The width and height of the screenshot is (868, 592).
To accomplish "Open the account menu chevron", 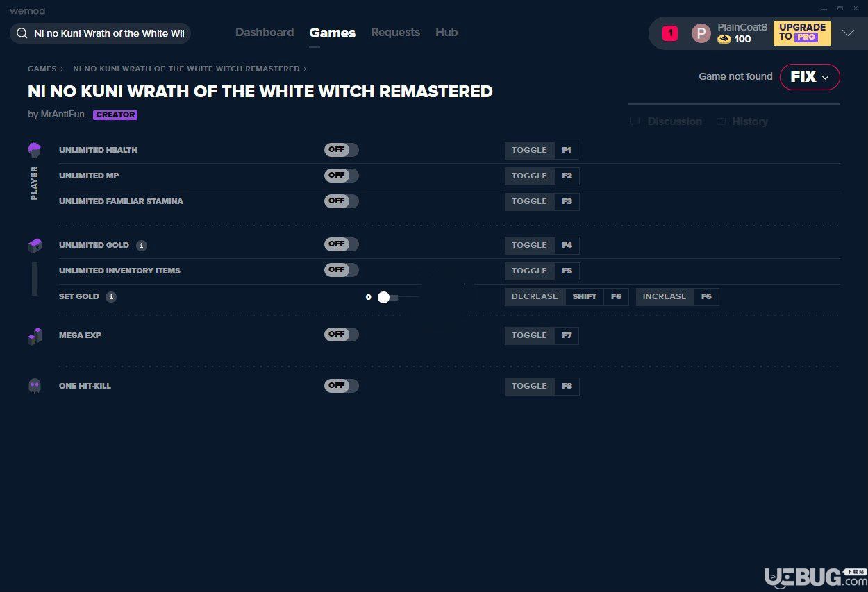I will [848, 33].
